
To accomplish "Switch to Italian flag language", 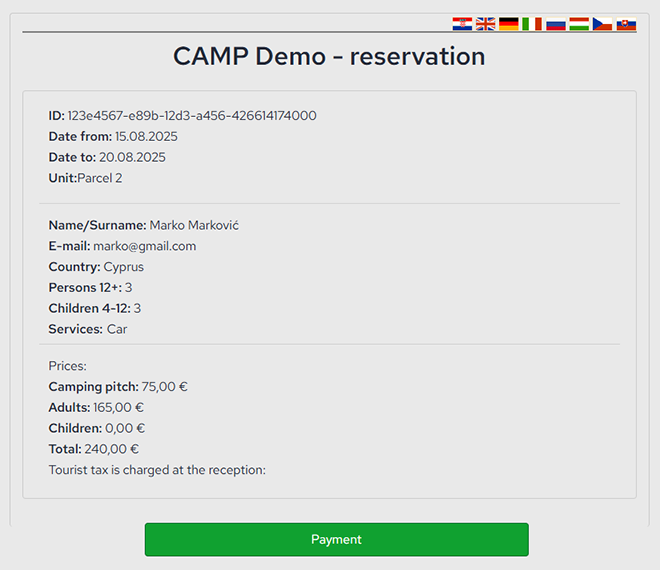I will coord(532,24).
